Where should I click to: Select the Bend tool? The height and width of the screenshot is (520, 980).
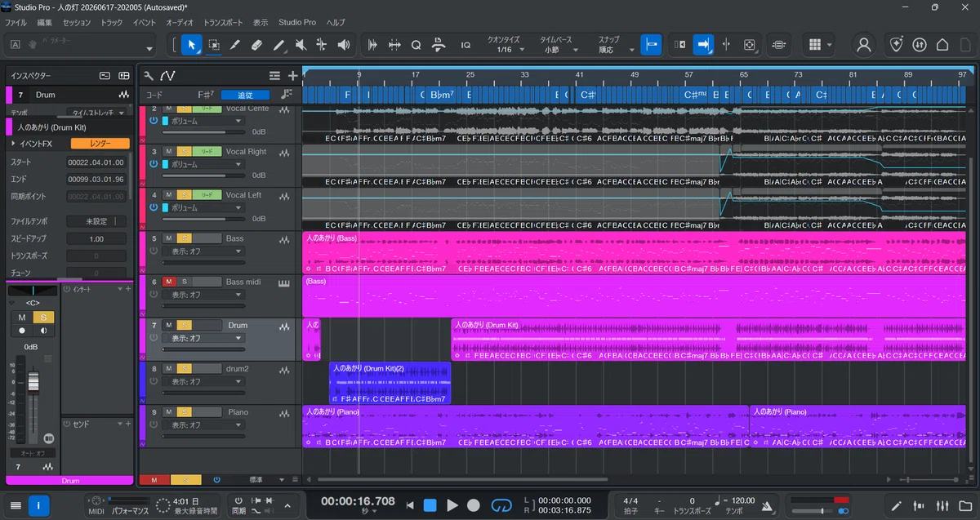(322, 45)
